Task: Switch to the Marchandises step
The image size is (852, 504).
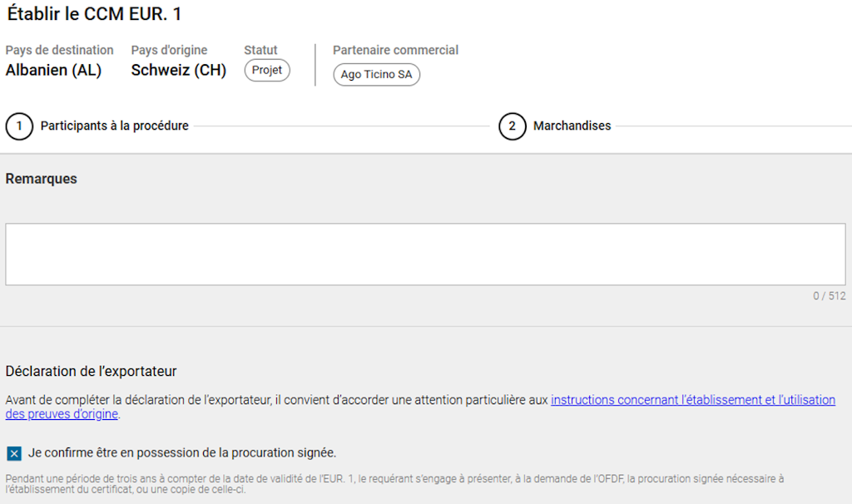Action: [572, 126]
